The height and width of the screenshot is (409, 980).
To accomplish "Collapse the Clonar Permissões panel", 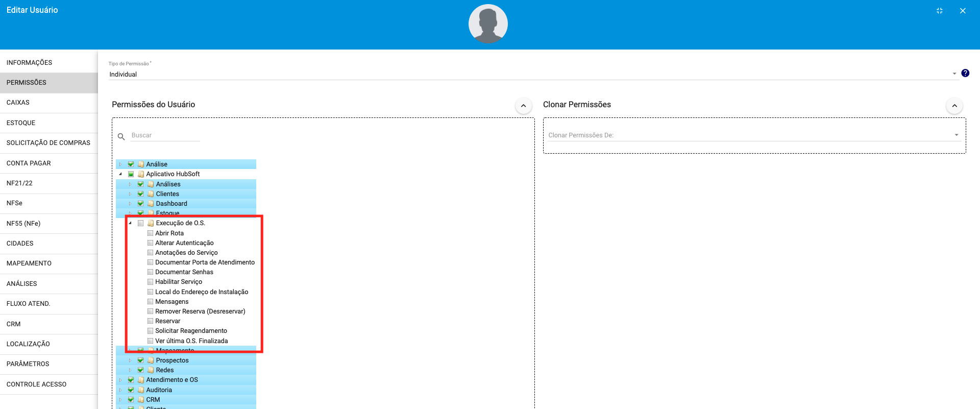I will (954, 106).
